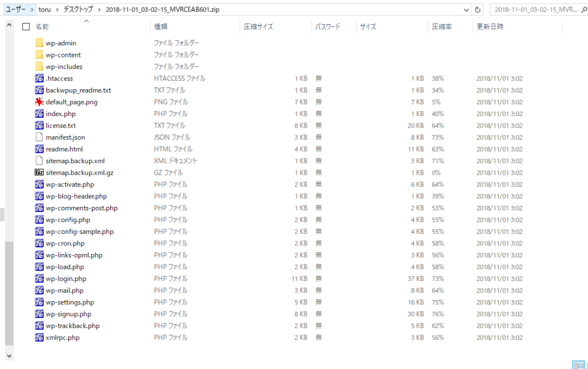588x369 pixels.
Task: Select the wp-activate.php file icon
Action: pos(39,184)
